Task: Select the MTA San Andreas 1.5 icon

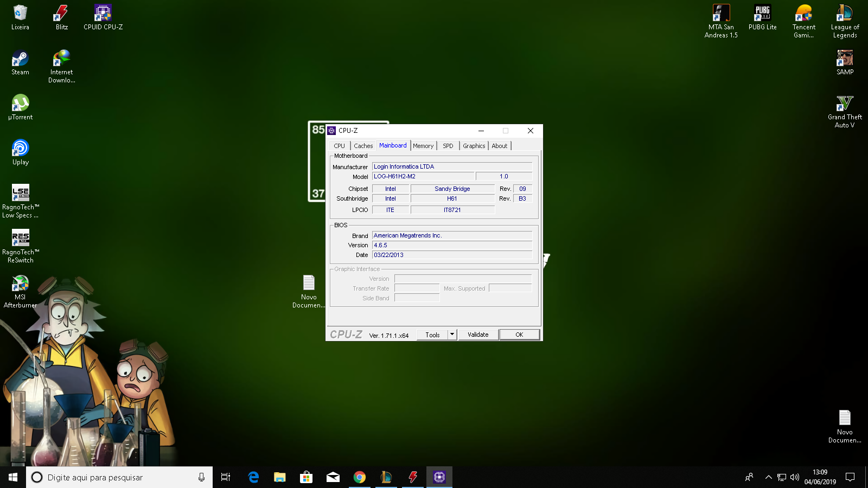Action: point(721,21)
